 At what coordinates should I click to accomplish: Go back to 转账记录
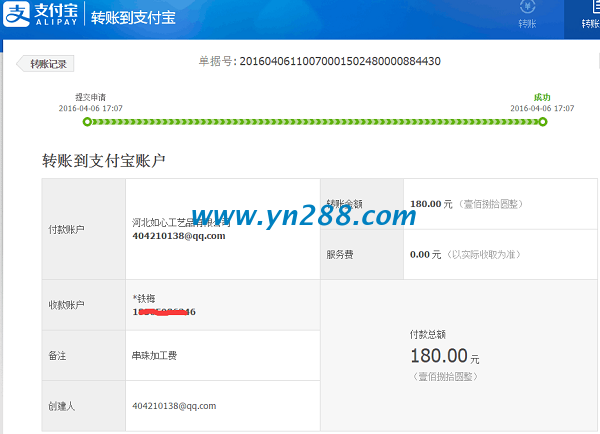47,63
